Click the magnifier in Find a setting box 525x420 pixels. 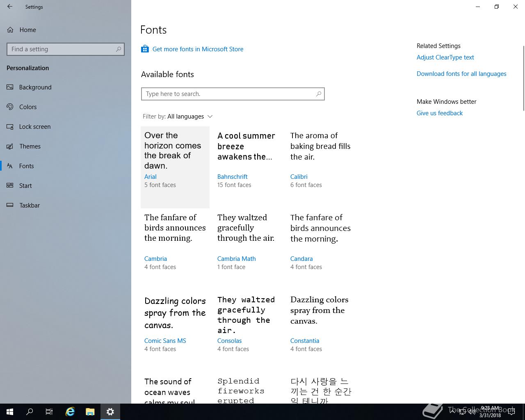pyautogui.click(x=119, y=49)
